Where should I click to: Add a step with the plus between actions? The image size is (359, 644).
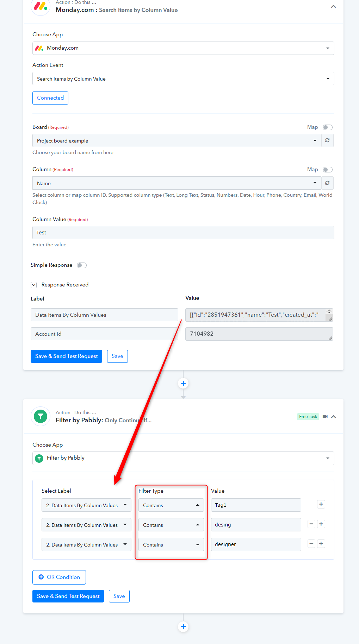183,383
